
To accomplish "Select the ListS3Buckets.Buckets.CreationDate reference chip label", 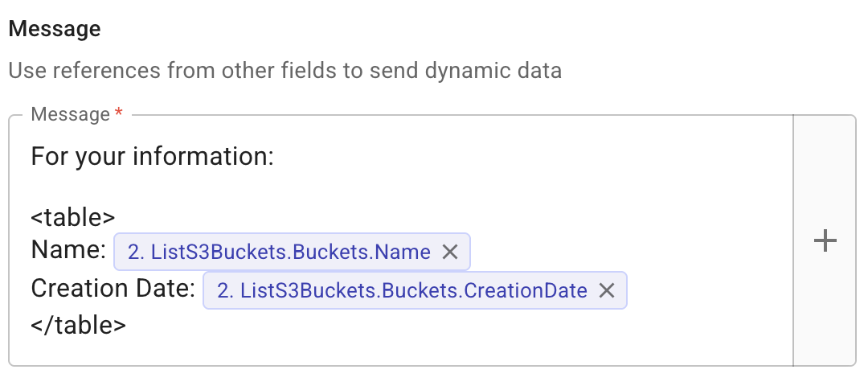I will pos(402,291).
